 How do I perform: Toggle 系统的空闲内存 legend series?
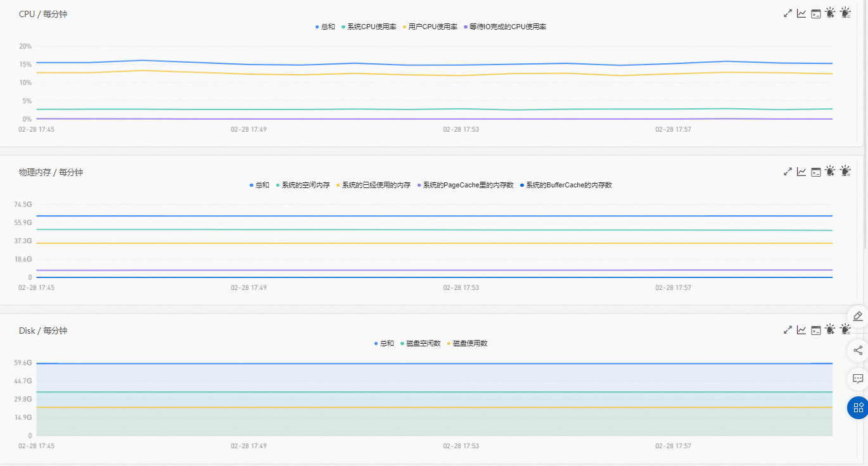tap(303, 185)
